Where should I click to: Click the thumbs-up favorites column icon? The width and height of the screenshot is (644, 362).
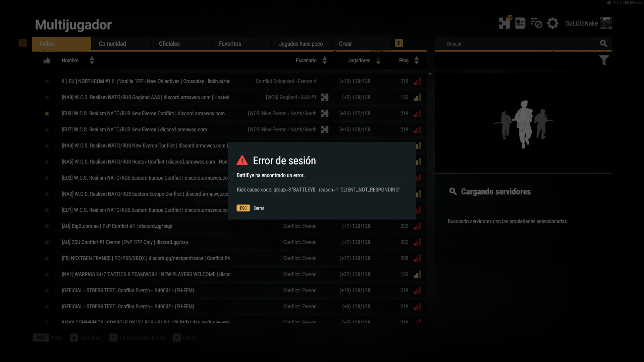(x=47, y=61)
